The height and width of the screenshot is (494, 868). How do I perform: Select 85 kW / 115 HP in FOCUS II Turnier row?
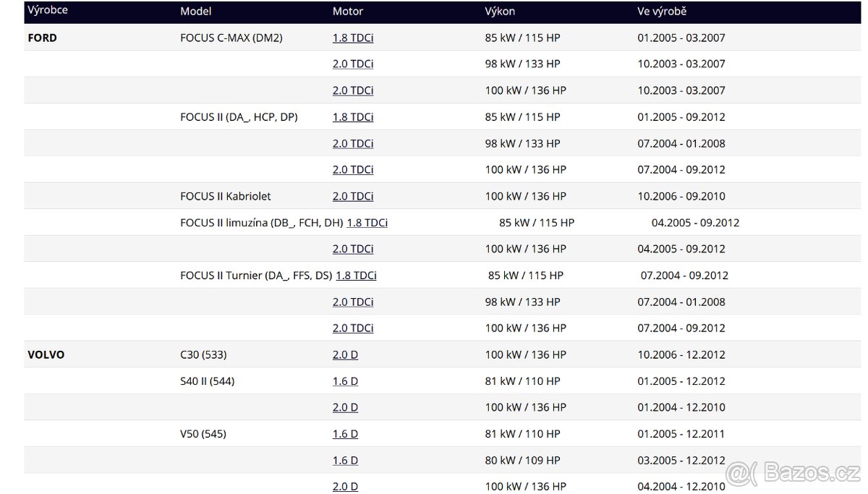[526, 276]
